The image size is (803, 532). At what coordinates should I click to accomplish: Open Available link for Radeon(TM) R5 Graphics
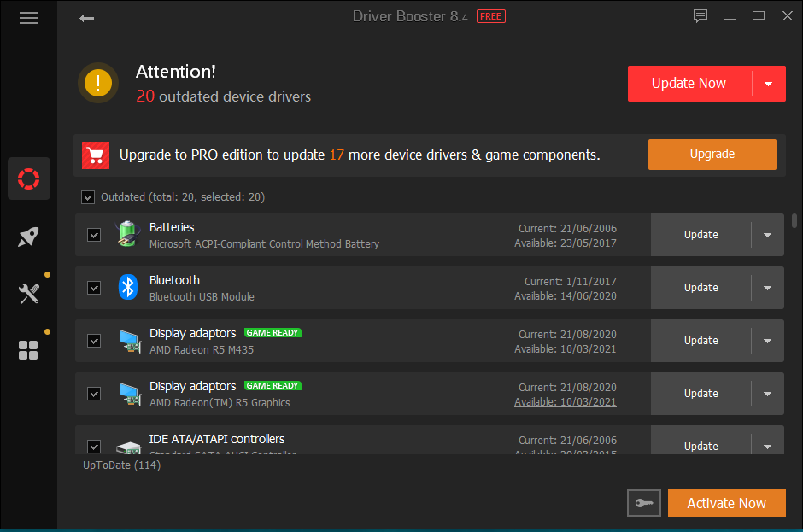[x=566, y=402]
